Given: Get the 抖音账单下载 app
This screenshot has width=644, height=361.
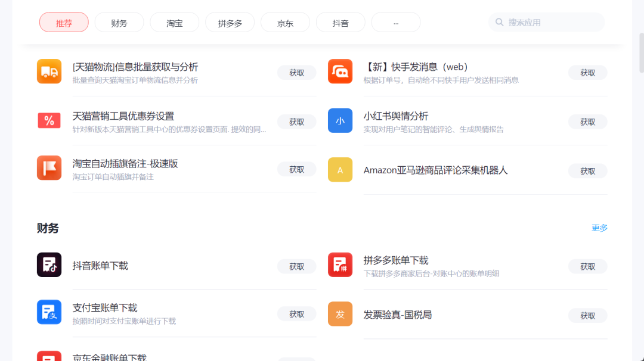Looking at the screenshot, I should 296,267.
